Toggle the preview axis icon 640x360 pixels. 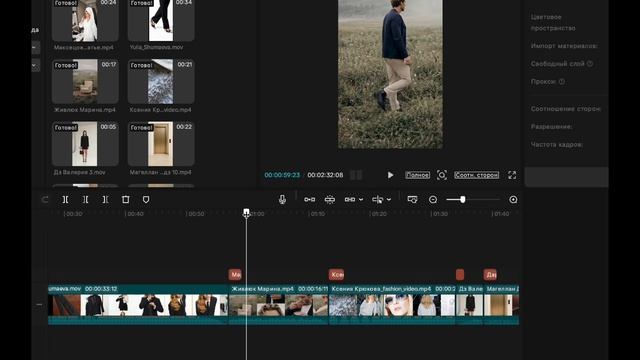(x=378, y=200)
